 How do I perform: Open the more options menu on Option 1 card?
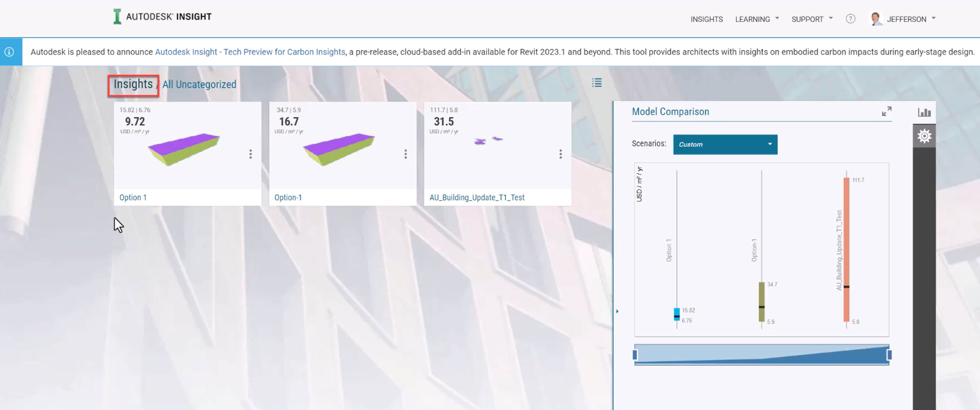(250, 154)
